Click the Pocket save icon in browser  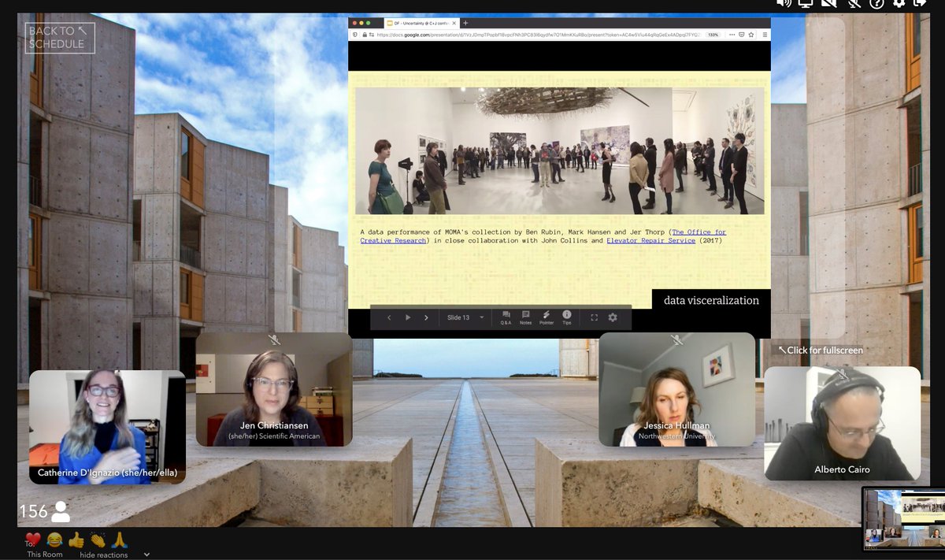pyautogui.click(x=741, y=35)
